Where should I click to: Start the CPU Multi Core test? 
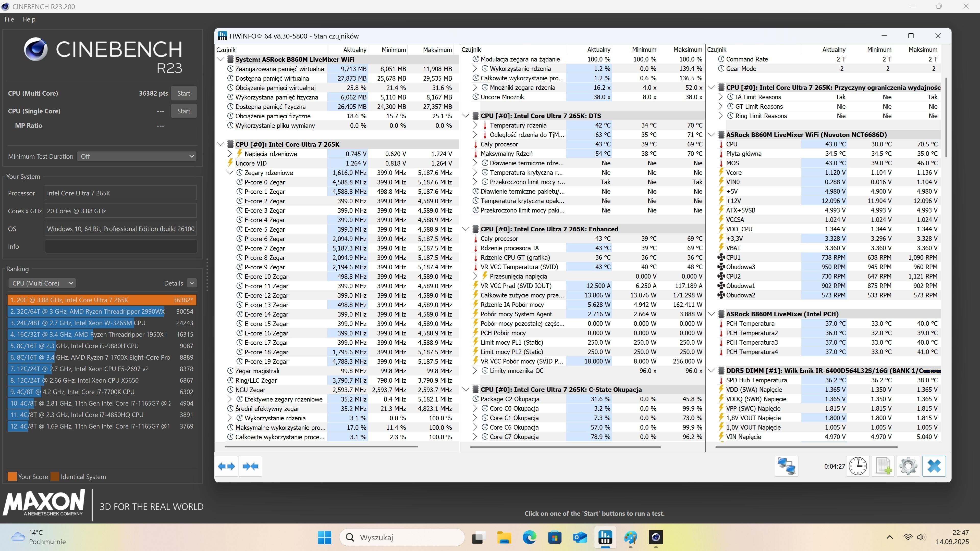coord(183,94)
